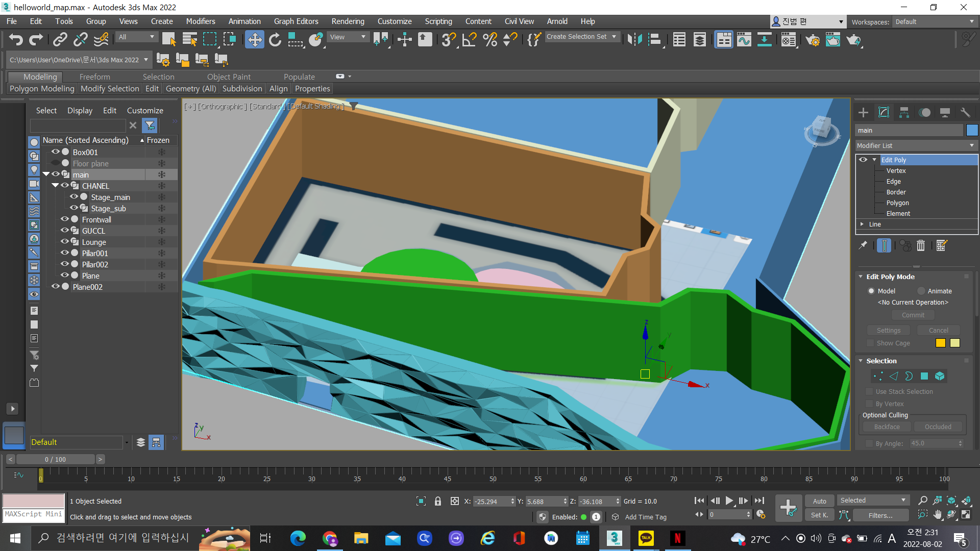Enable the Use Stack Selection checkbox

[x=869, y=392]
